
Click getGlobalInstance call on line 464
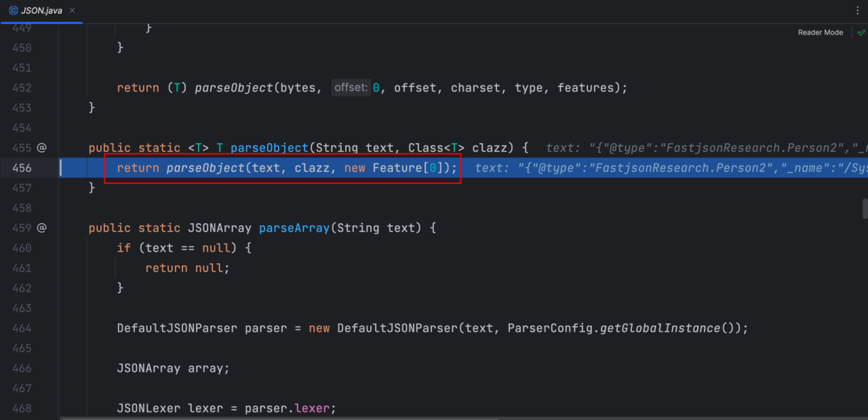[x=660, y=328]
